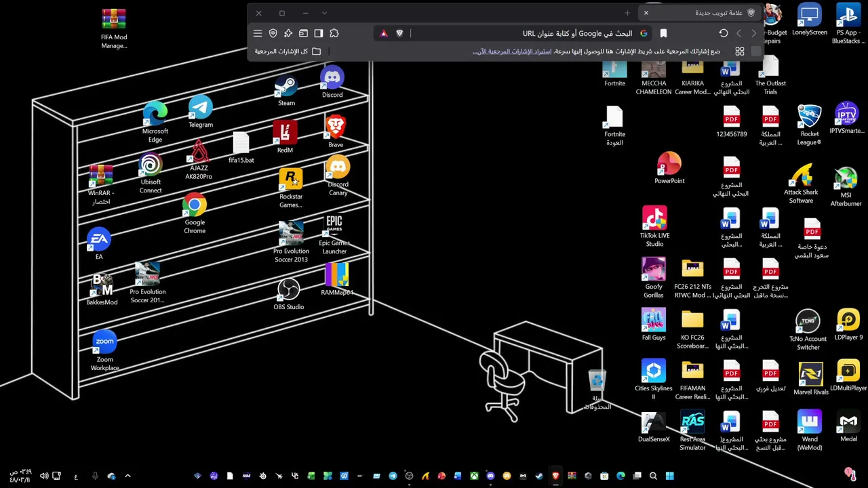Viewport: 868px width, 488px height.
Task: Open the Windows Start button on taskbar
Action: [670, 476]
